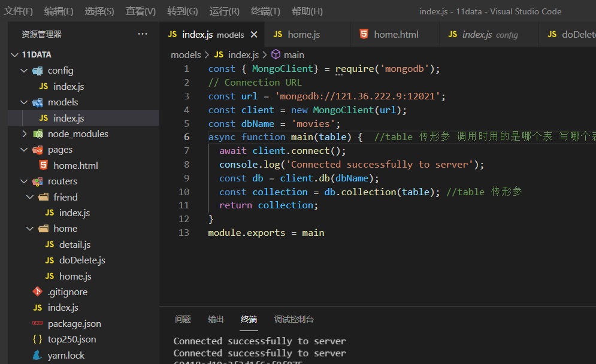This screenshot has width=596, height=364.
Task: Collapse the pages folder chevron
Action: (24, 150)
